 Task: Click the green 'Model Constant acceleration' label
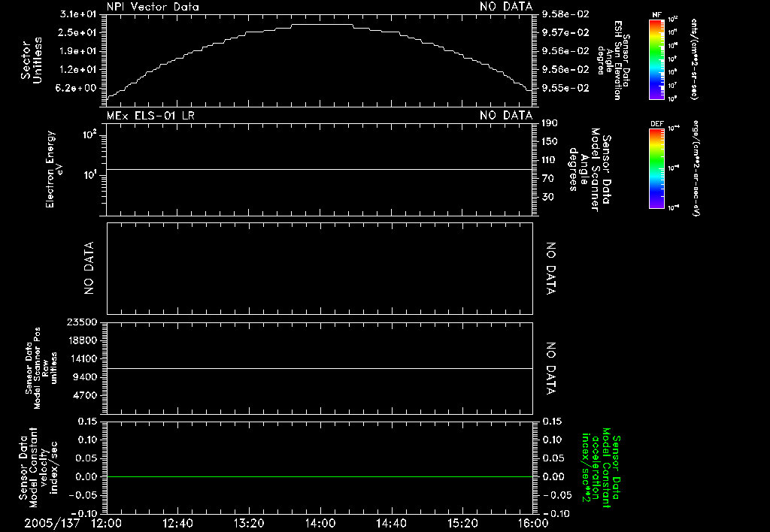601,468
